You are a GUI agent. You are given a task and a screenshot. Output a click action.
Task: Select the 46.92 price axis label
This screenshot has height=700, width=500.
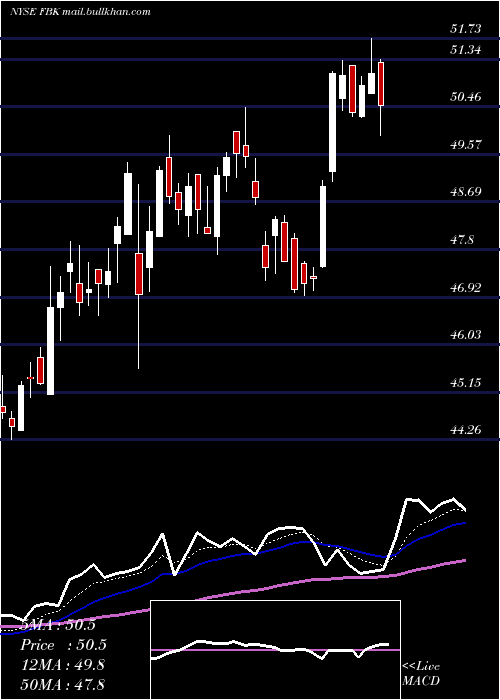pos(466,288)
